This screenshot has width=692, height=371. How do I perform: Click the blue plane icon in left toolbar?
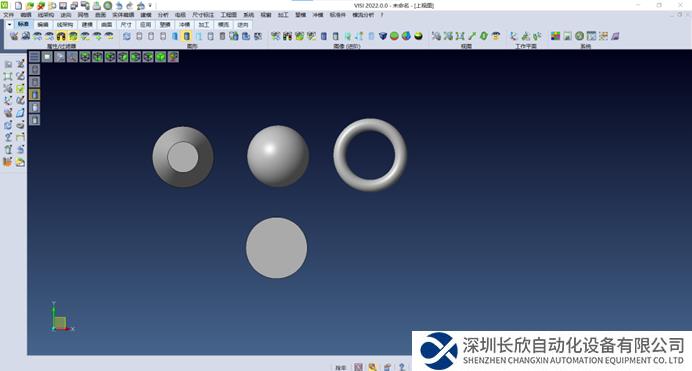(20, 113)
